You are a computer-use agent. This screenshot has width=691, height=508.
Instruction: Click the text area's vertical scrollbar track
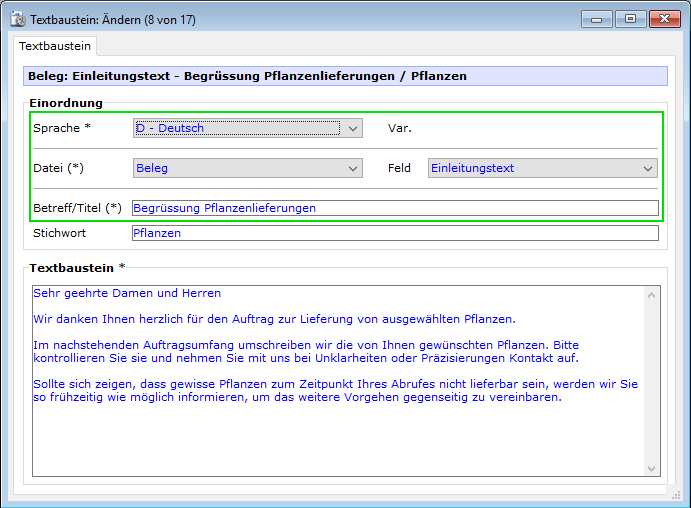pos(652,380)
